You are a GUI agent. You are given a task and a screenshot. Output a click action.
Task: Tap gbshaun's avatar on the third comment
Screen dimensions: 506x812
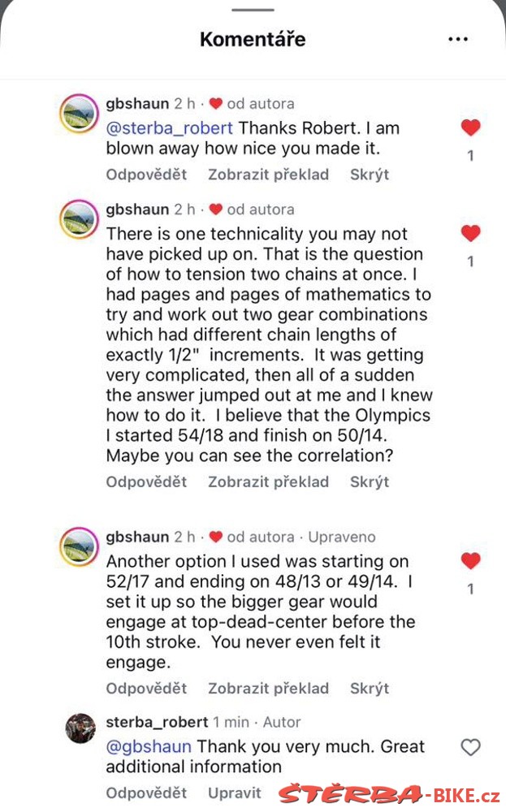click(x=79, y=546)
